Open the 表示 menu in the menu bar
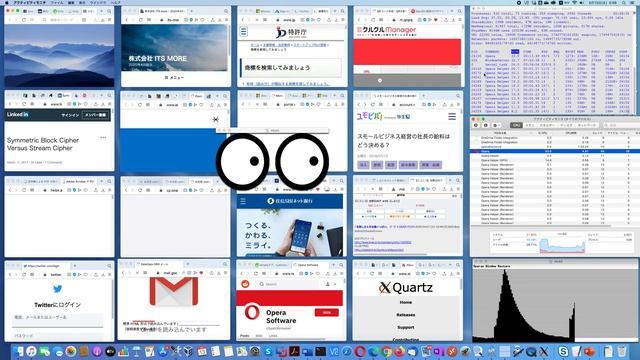This screenshot has height=360, width=640. pyautogui.click(x=82, y=2)
